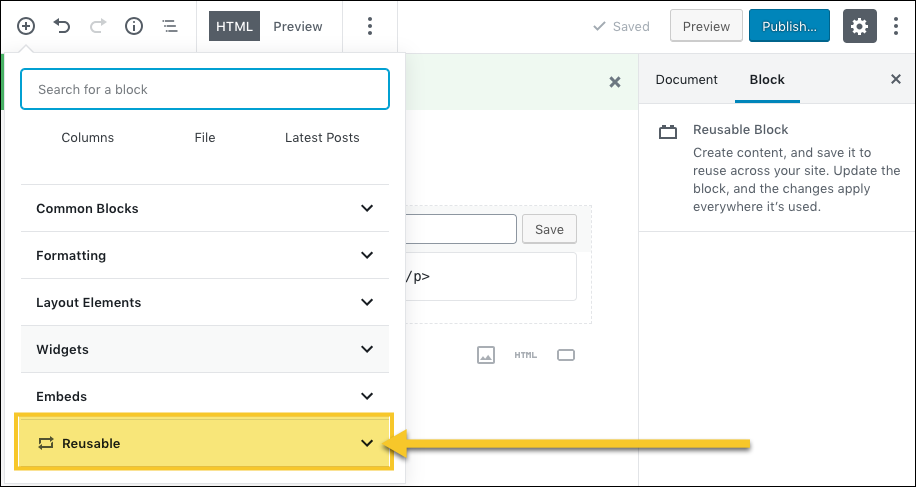Click the HTML code text area
916x487 pixels.
491,277
